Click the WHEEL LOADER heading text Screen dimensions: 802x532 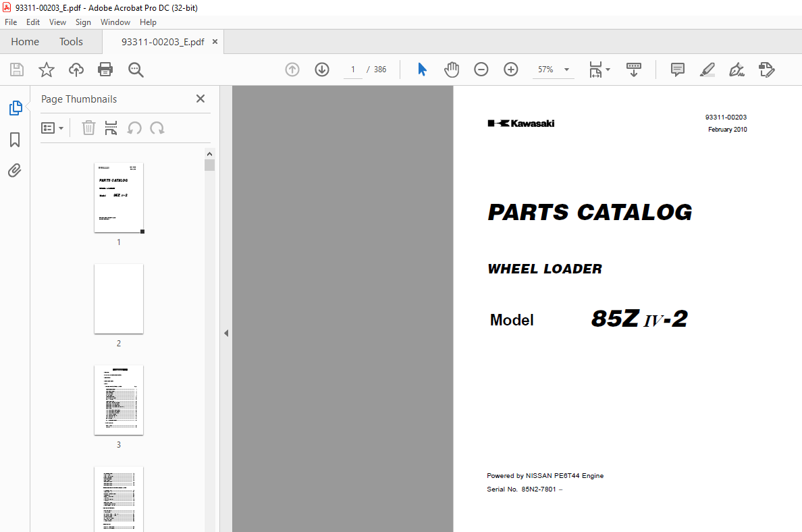tap(545, 269)
